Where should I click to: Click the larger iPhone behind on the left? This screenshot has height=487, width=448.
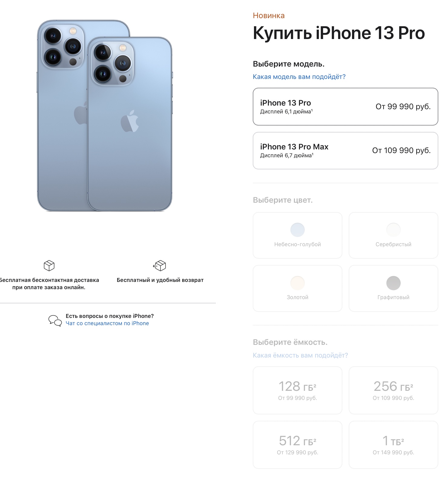62,115
